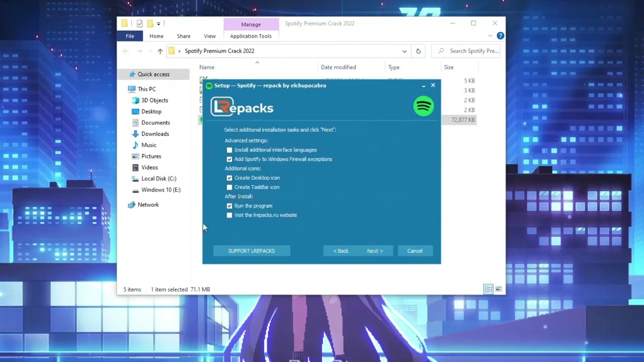Screen dimensions: 644x362
Task: Click the This PC monitor icon
Action: point(132,89)
